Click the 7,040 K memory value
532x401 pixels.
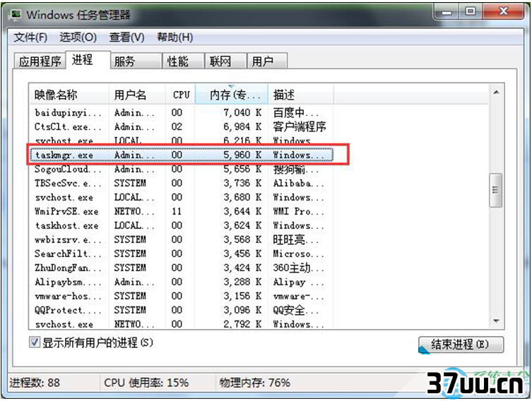[242, 112]
